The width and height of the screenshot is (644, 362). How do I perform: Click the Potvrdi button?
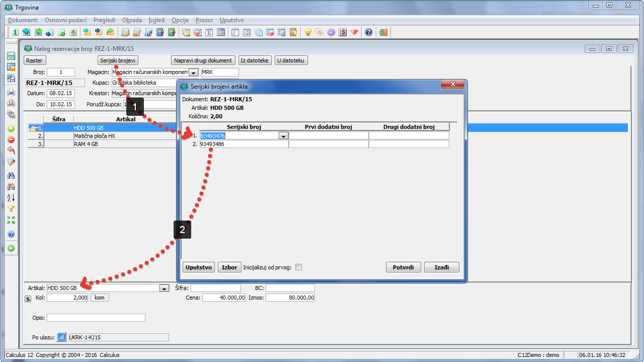[x=403, y=267]
